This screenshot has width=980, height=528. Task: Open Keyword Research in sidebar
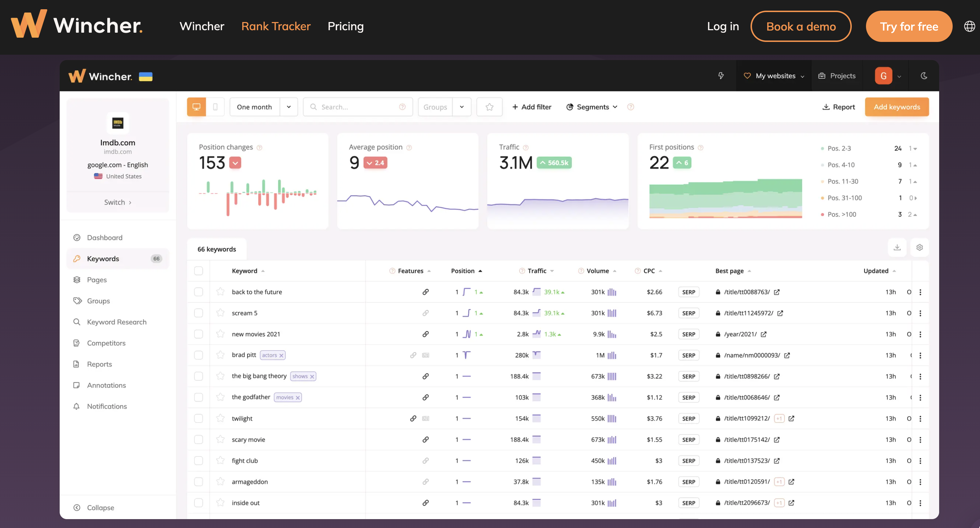pos(118,322)
